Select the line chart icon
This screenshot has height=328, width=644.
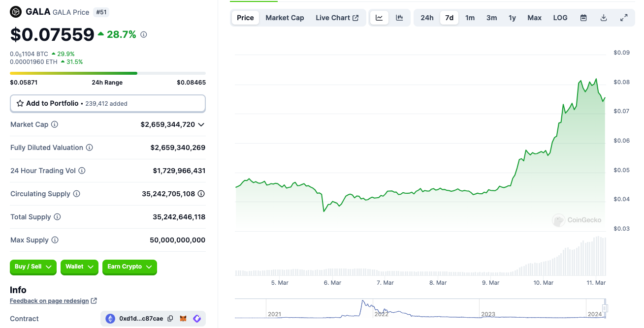[x=379, y=18]
